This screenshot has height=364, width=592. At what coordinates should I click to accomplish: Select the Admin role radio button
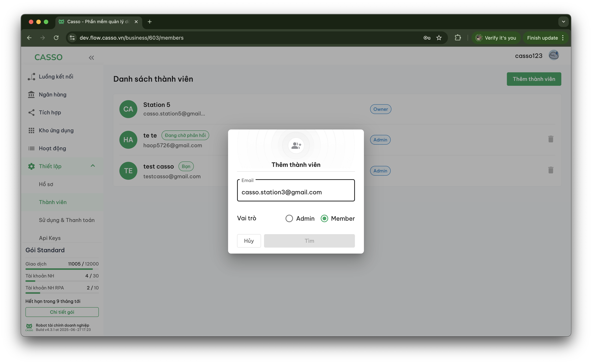tap(289, 218)
